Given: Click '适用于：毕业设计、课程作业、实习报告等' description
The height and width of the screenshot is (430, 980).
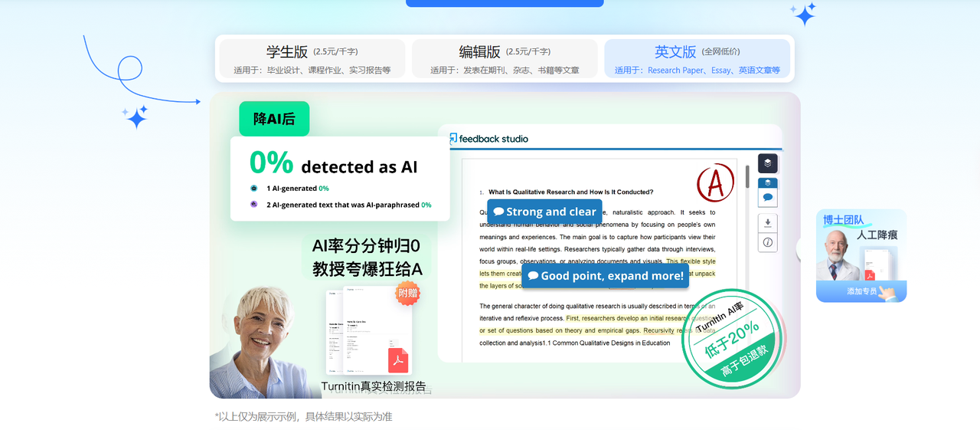Looking at the screenshot, I should [312, 70].
